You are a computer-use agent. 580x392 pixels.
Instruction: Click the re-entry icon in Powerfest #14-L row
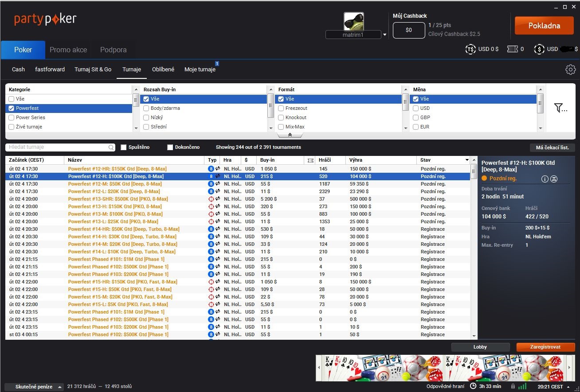coord(218,252)
